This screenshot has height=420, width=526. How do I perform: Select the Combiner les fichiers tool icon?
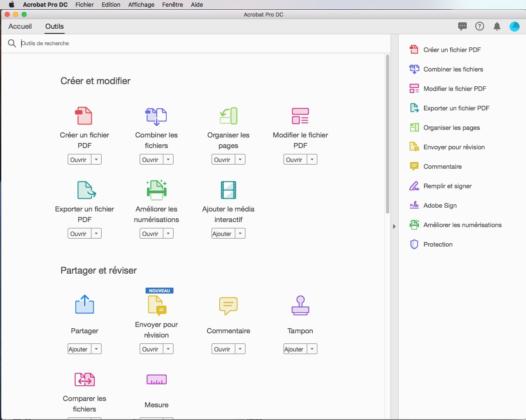coord(156,116)
